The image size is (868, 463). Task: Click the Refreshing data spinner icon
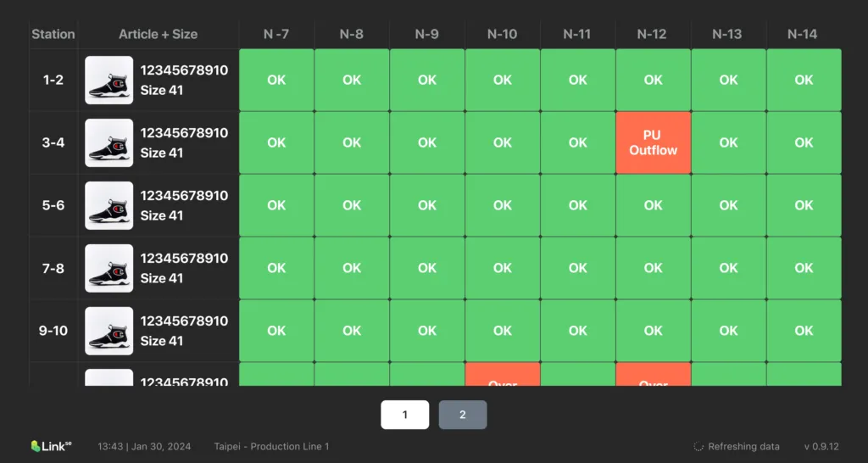pos(698,446)
